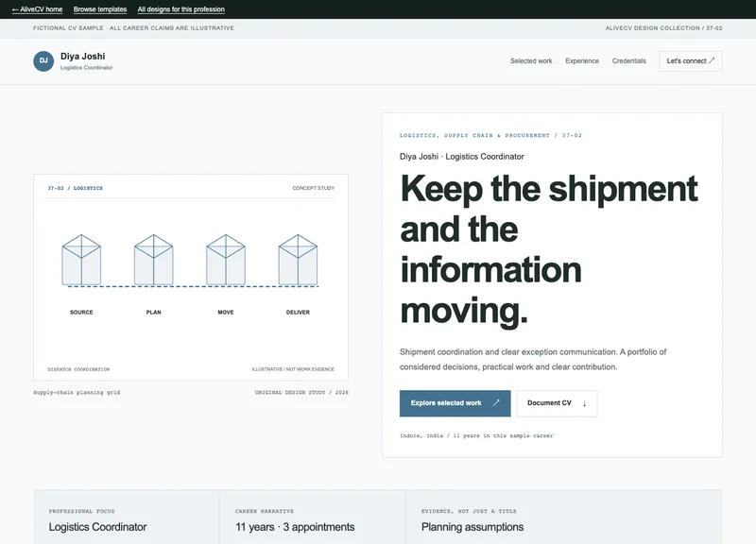Open the Browse templates link
This screenshot has width=756, height=544.
(100, 9)
